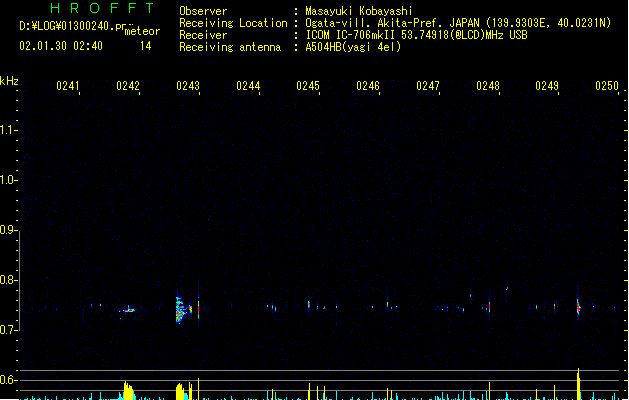Click the 0.6 kHz axis label

[x=8, y=380]
